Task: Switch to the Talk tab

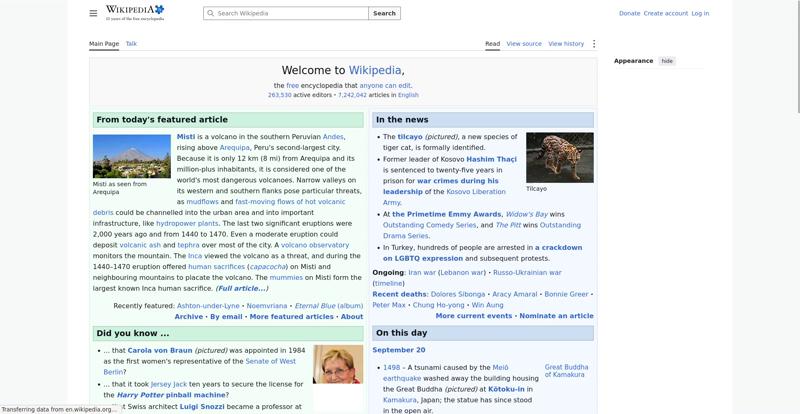Action: (131, 44)
